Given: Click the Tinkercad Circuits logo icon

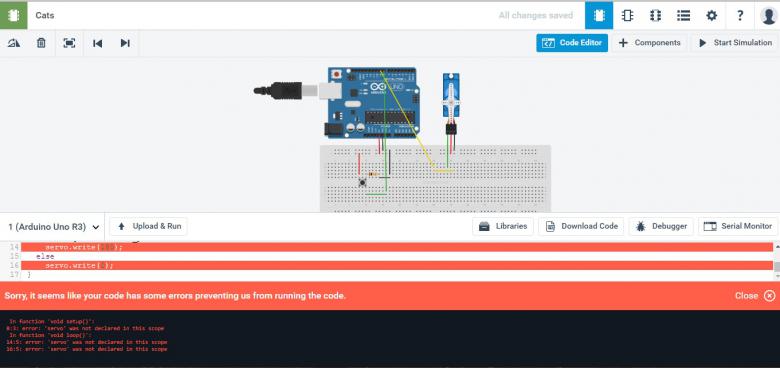Looking at the screenshot, I should coord(13,15).
